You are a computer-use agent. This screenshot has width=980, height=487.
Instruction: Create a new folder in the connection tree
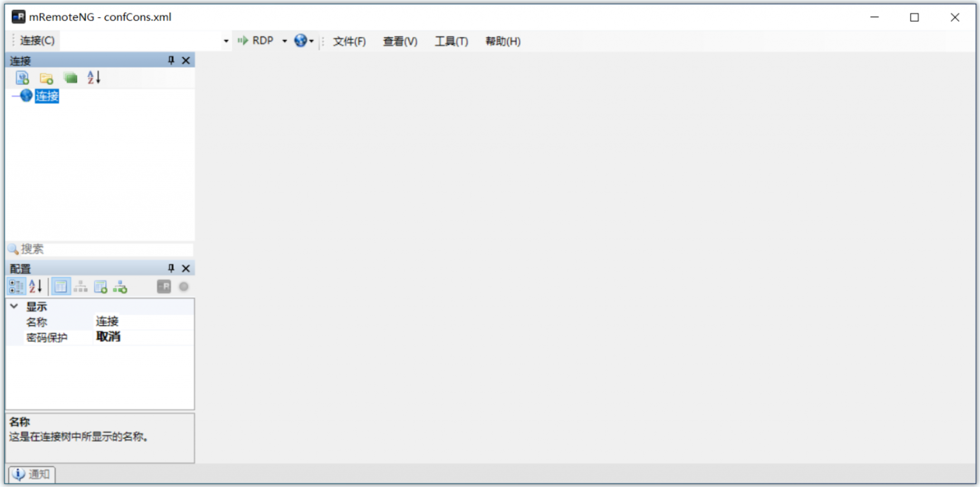point(45,77)
